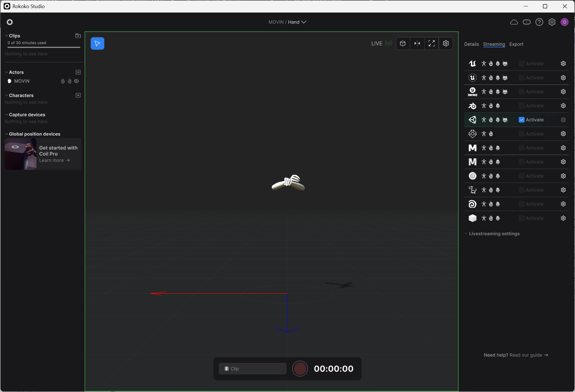Image resolution: width=575 pixels, height=392 pixels.
Task: Open the cloud sync icon
Action: [x=514, y=22]
